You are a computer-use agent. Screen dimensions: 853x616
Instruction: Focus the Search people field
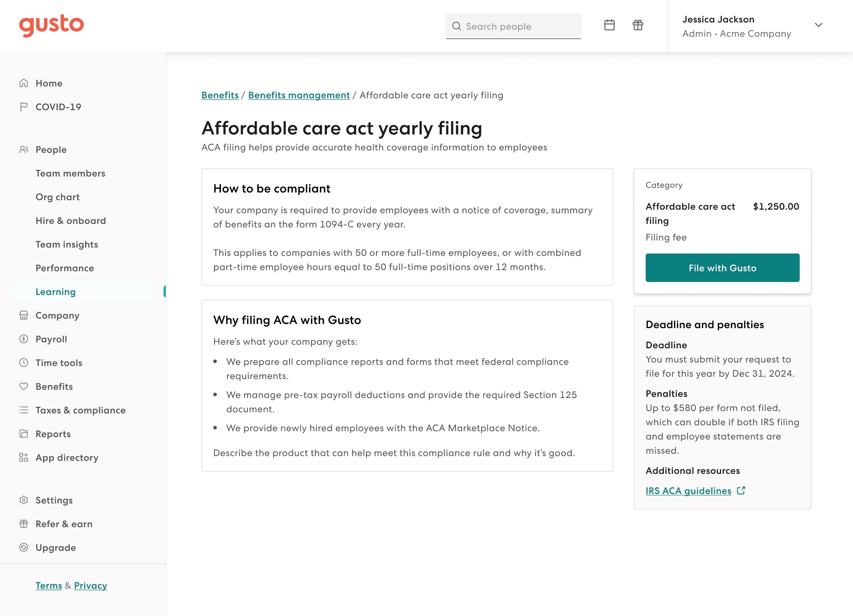click(x=513, y=26)
